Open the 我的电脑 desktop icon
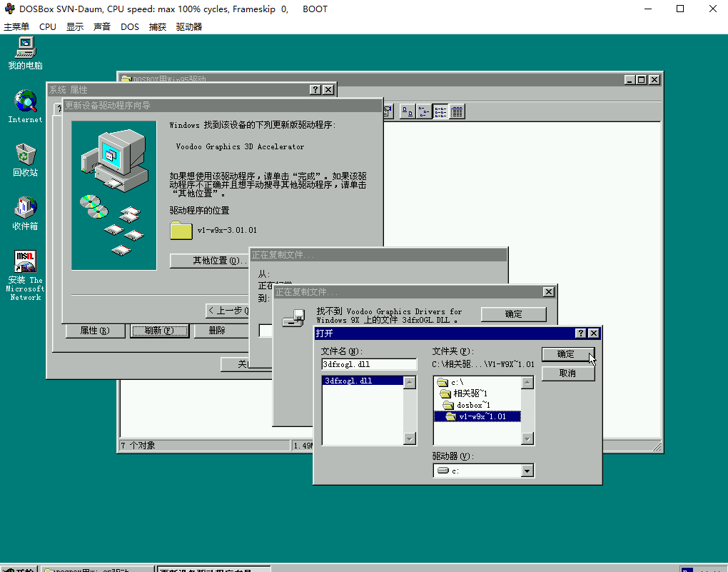Screen dimensions: 728x572 pos(25,53)
